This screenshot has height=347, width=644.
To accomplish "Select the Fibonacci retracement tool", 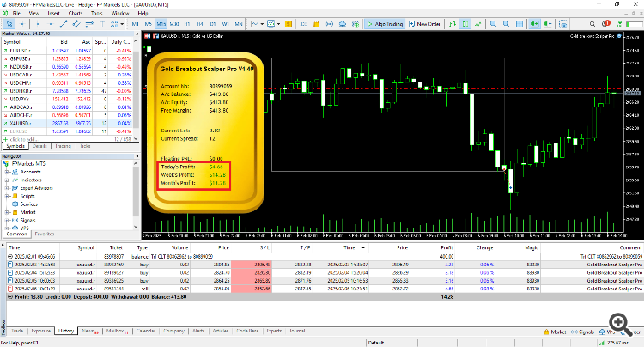I will point(89,24).
